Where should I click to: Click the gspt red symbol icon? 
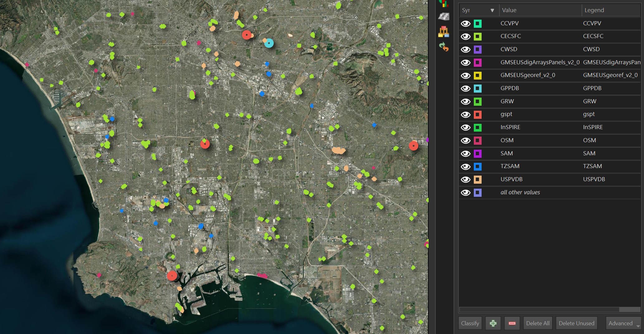477,114
